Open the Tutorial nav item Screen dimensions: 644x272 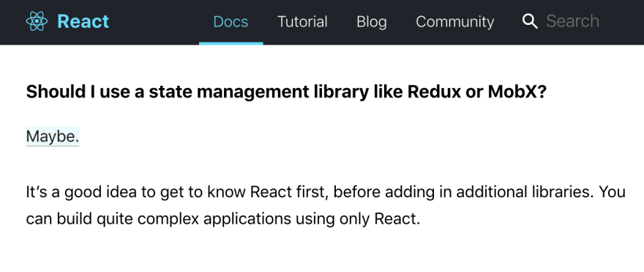pos(303,21)
